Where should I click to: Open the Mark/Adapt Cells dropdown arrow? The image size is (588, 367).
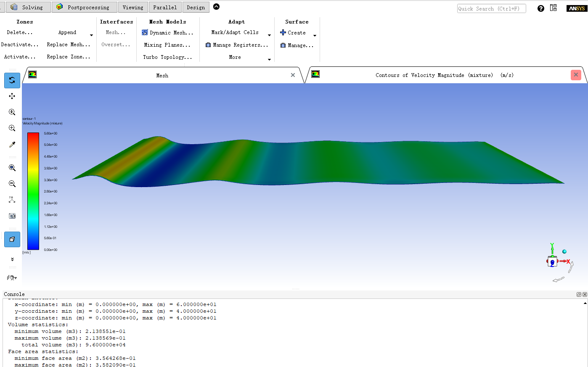[269, 35]
